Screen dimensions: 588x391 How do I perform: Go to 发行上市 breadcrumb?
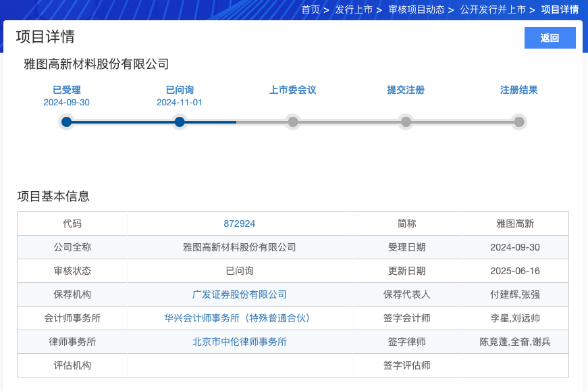[354, 9]
